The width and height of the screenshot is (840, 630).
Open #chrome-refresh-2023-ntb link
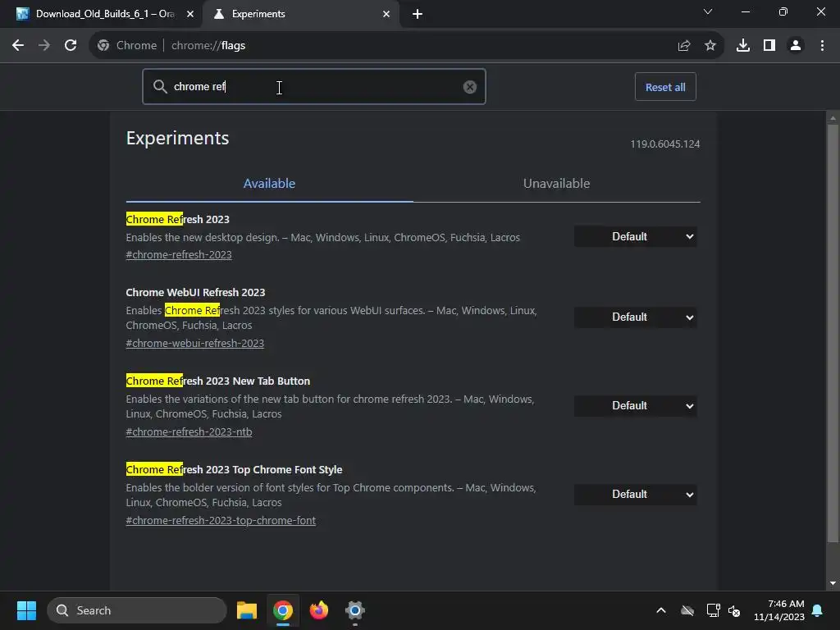point(189,431)
